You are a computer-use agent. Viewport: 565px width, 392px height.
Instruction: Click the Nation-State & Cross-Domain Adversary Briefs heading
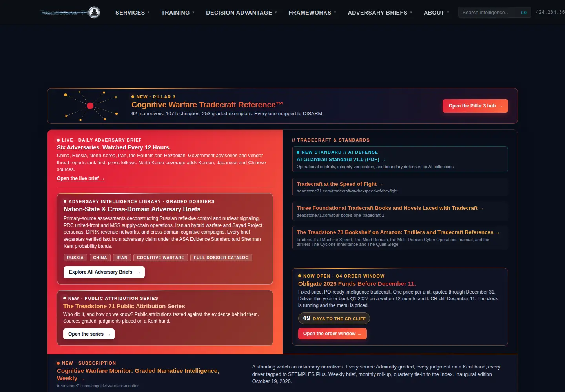pyautogui.click(x=132, y=209)
